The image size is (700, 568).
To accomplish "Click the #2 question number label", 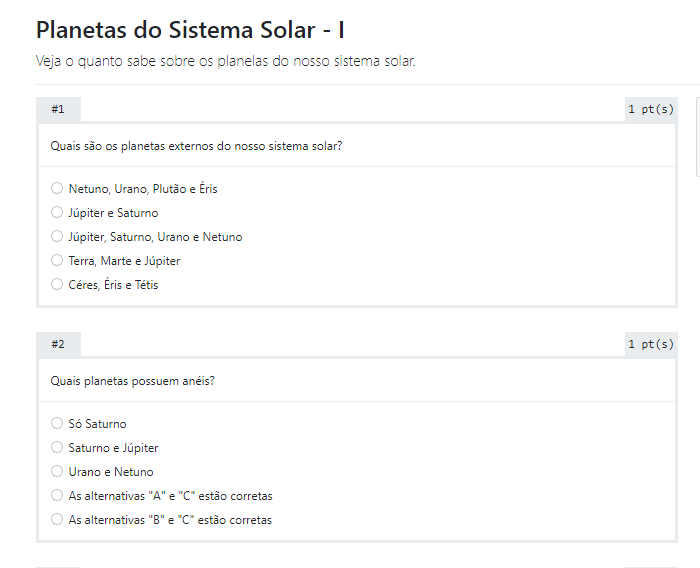I will point(58,344).
